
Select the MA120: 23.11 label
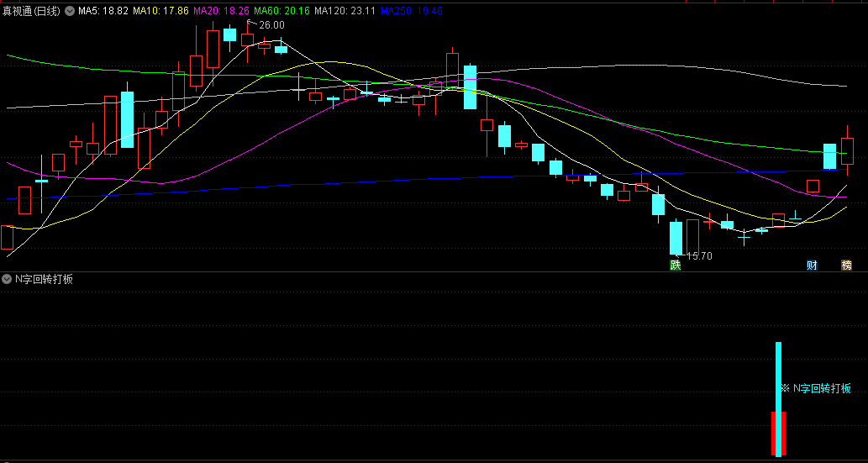345,11
